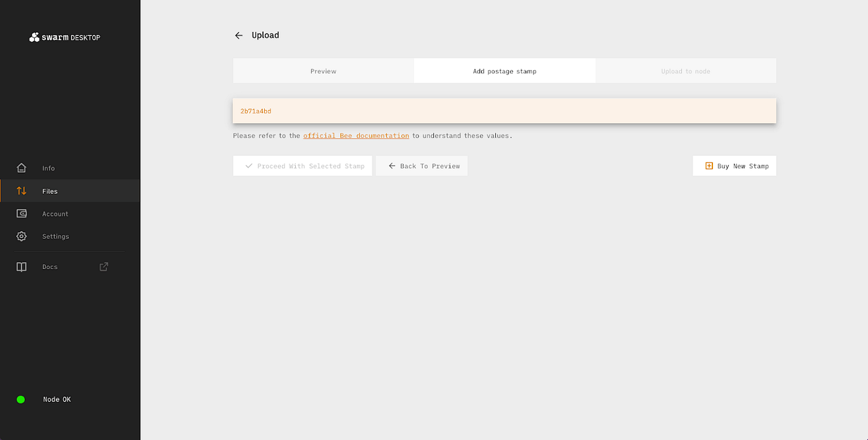Switch to the Preview tab
Viewport: 868px width, 440px height.
click(x=323, y=71)
